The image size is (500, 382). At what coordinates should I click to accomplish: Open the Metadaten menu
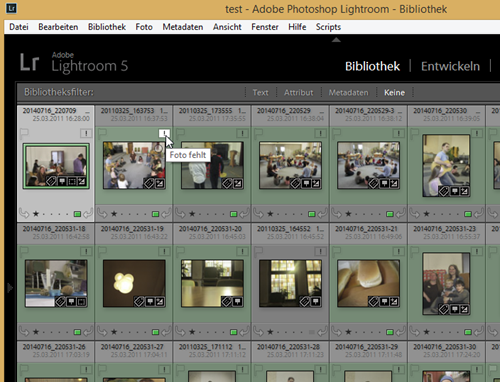point(183,27)
